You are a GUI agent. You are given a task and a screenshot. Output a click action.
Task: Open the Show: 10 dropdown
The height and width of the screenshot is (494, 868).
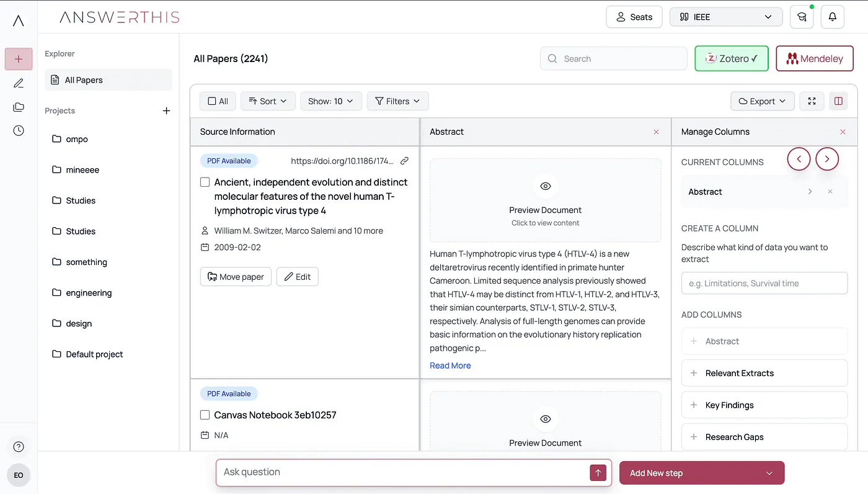point(330,101)
